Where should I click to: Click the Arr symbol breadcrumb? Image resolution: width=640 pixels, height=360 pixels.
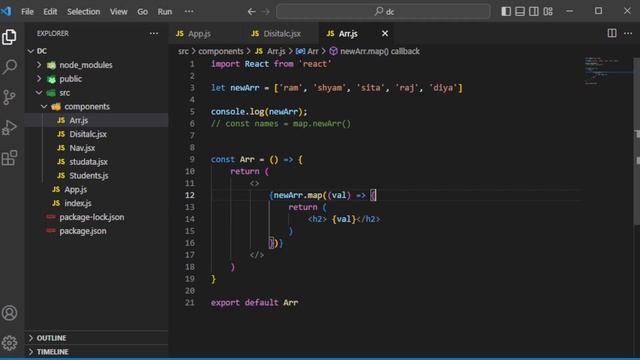click(307, 51)
